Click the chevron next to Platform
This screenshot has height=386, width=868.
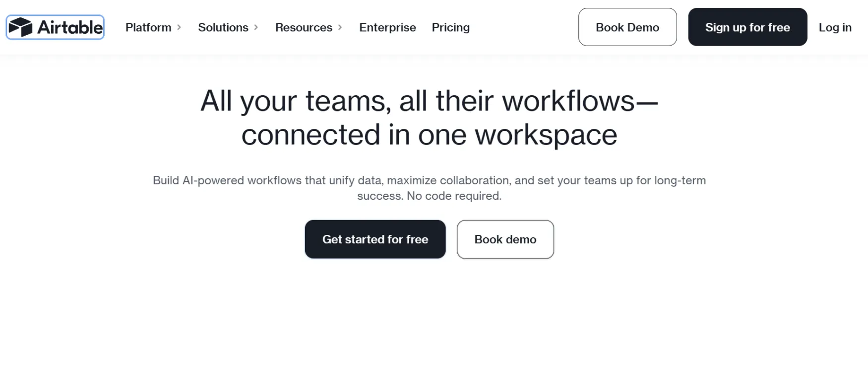[179, 27]
